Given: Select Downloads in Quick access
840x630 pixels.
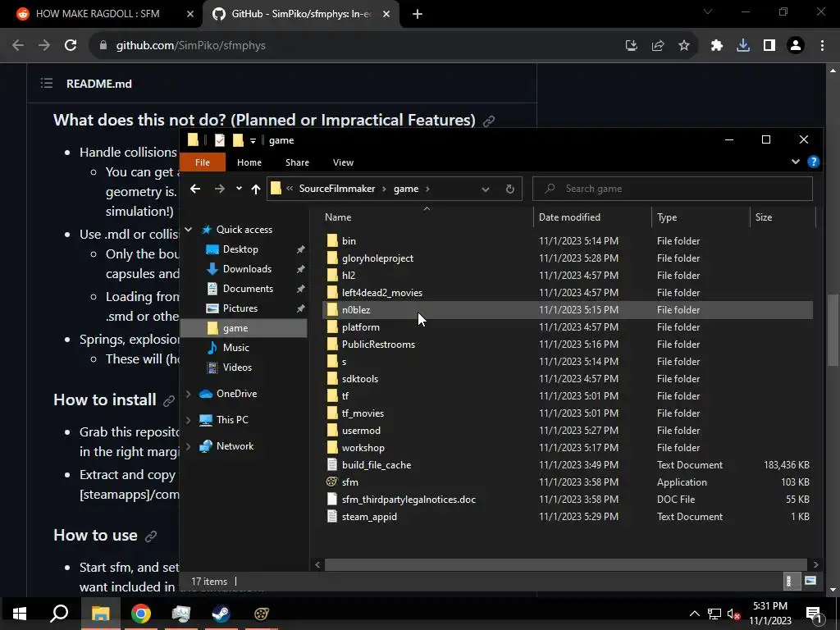Looking at the screenshot, I should click(x=247, y=269).
